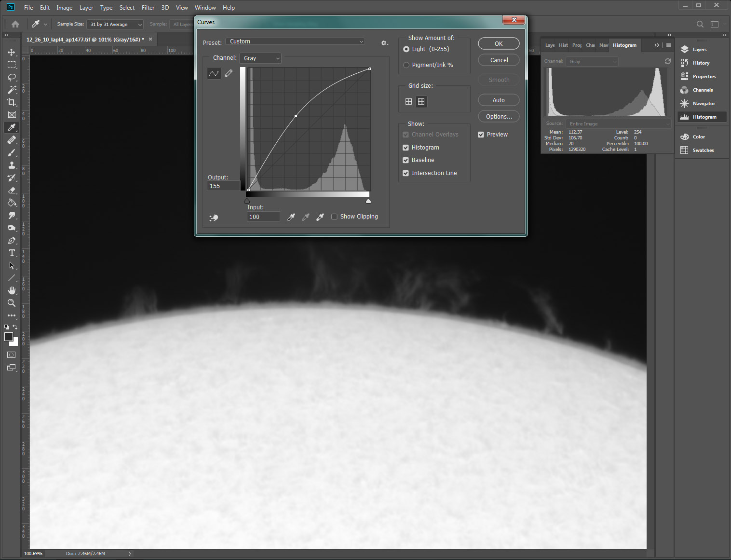Open the Curves Channel Gray dropdown
Viewport: 731px width, 560px height.
click(x=260, y=58)
